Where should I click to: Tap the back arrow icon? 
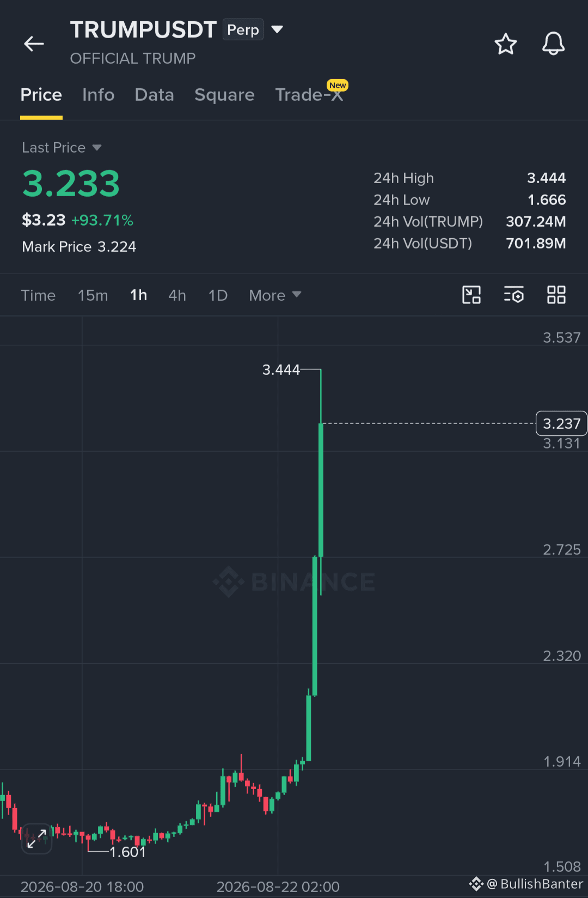[34, 44]
